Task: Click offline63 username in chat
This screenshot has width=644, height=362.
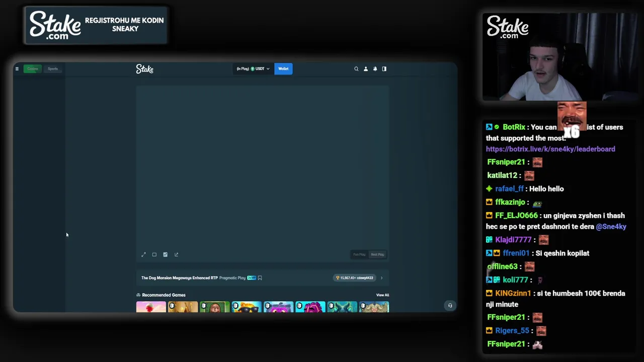Action: pyautogui.click(x=502, y=266)
